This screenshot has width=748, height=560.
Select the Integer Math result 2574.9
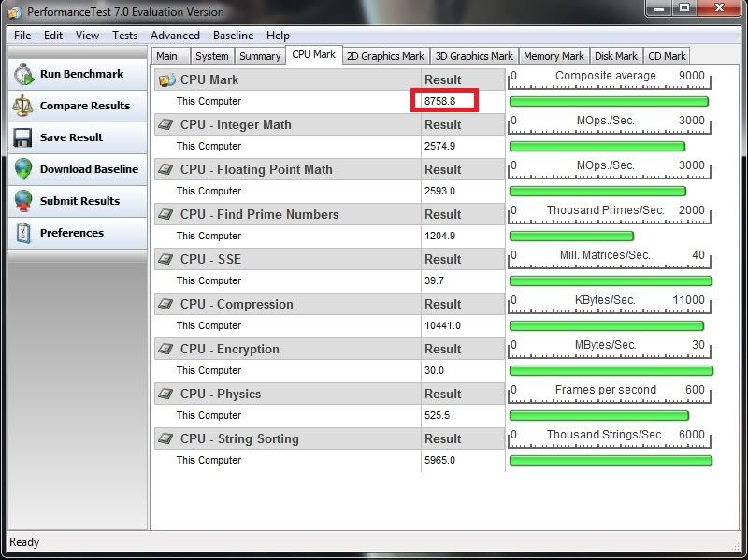(x=439, y=146)
